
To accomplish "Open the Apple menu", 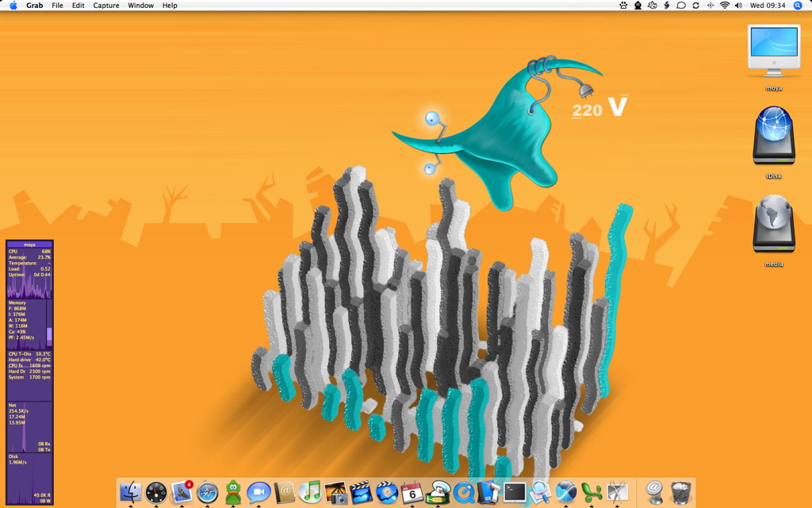I will click(x=13, y=6).
